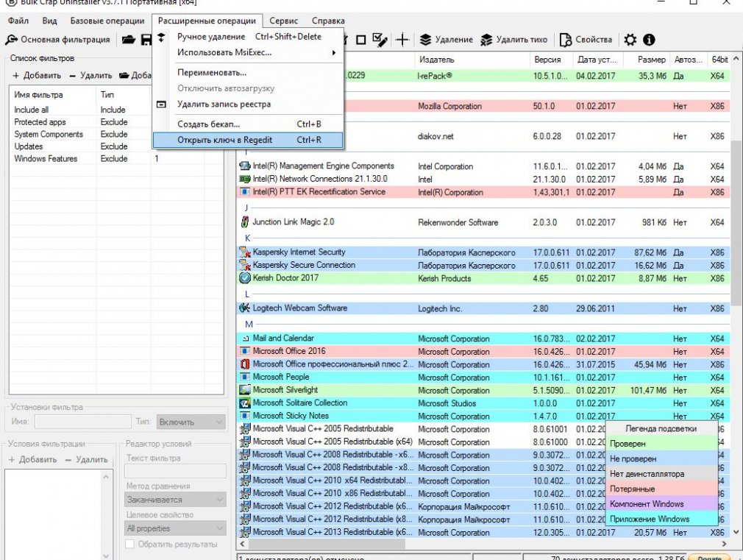Viewport: 743px width, 560px height.
Task: Open the Справка menu
Action: [x=328, y=21]
